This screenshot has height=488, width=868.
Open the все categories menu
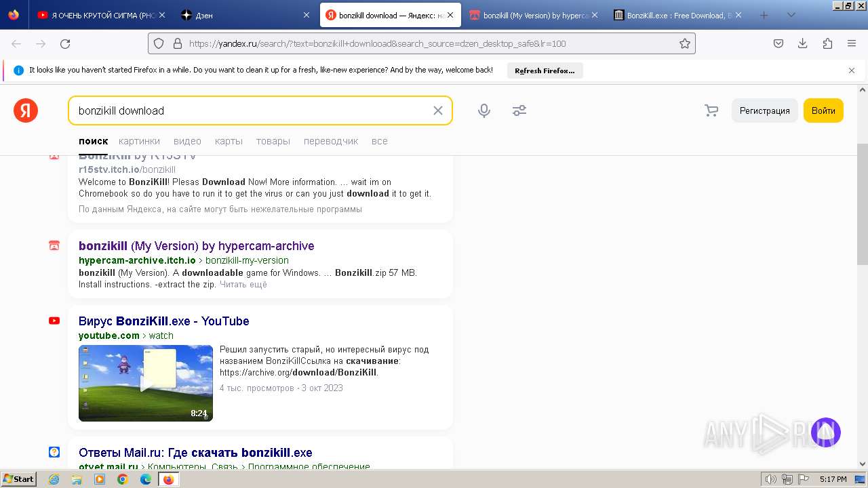pos(380,141)
